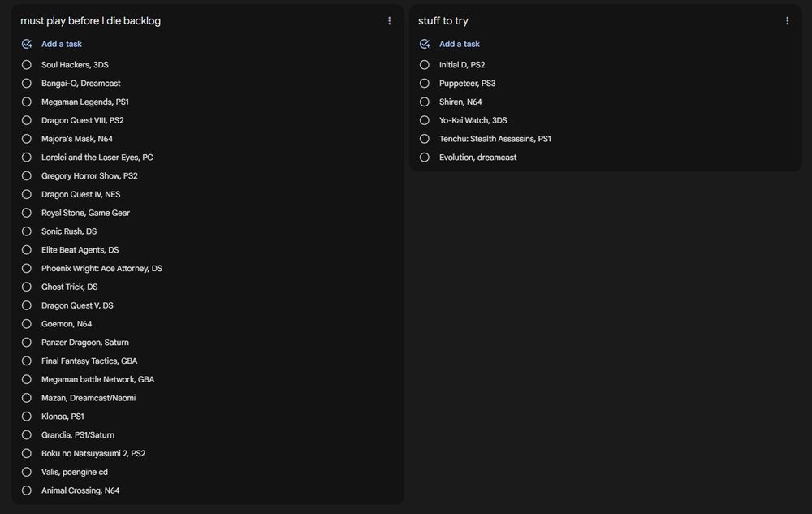Edit task text 'Megaman Legends, PS1'
The image size is (812, 514).
click(85, 102)
